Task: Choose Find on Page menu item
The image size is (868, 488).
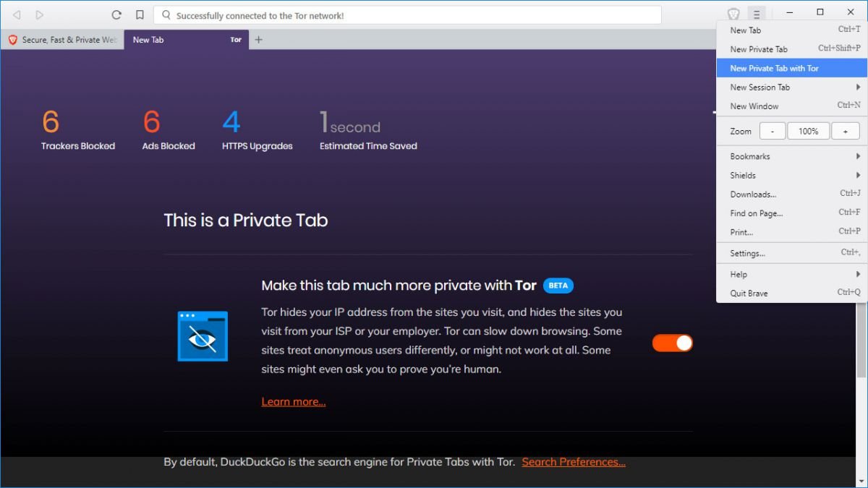Action: [x=792, y=213]
